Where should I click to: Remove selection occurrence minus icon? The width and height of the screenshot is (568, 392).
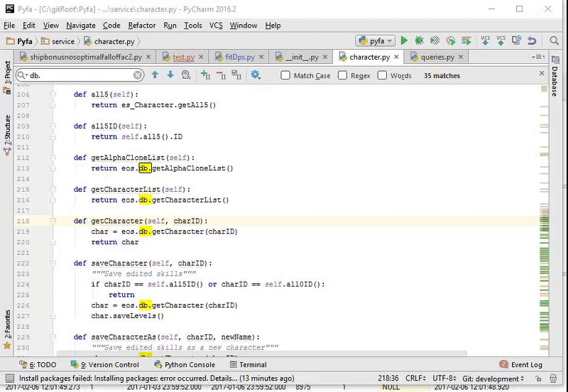pyautogui.click(x=221, y=75)
